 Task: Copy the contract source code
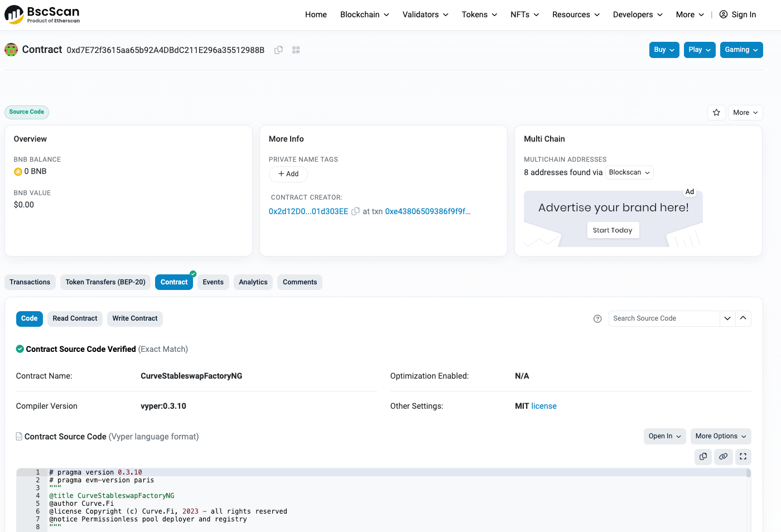click(703, 457)
